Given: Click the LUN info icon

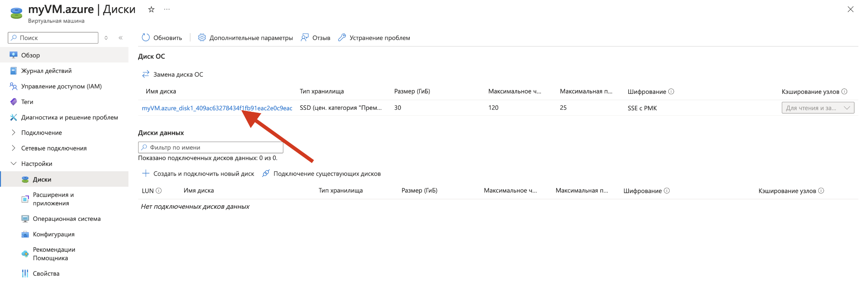Looking at the screenshot, I should click(x=159, y=191).
